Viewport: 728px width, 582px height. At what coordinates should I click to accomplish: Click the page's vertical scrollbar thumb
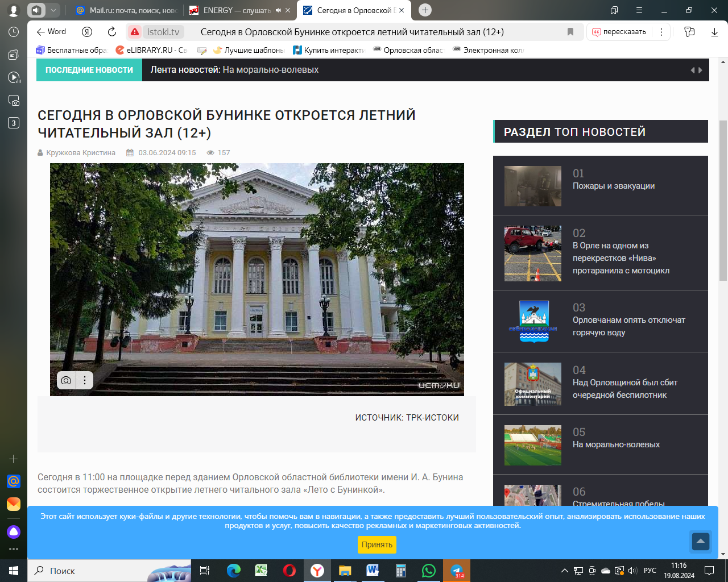click(x=723, y=199)
